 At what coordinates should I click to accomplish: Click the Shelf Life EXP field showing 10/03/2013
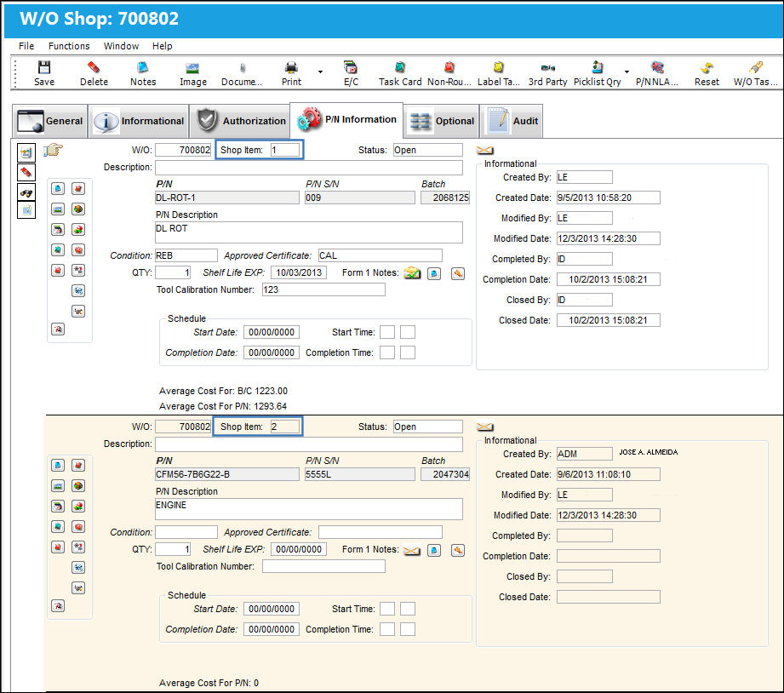pyautogui.click(x=299, y=272)
